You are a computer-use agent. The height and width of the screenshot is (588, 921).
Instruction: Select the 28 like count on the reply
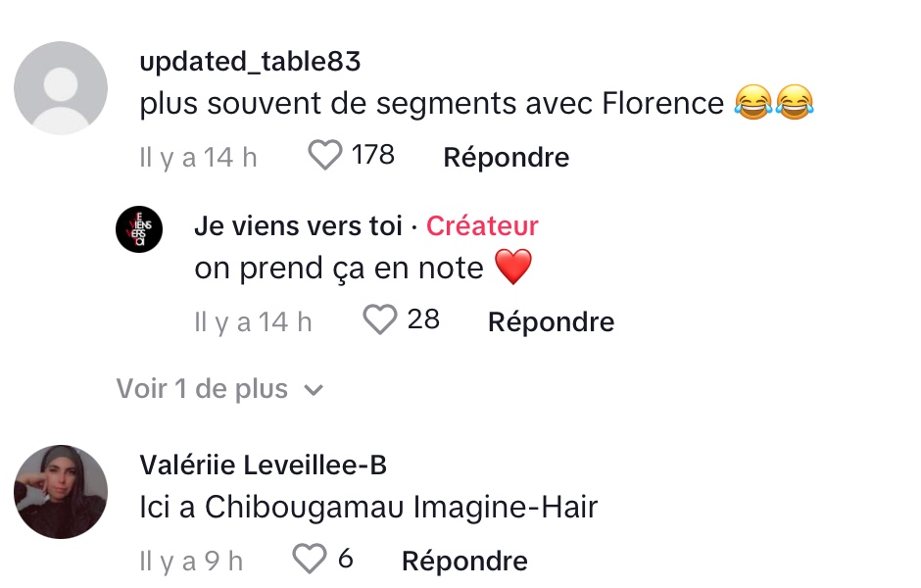click(423, 319)
